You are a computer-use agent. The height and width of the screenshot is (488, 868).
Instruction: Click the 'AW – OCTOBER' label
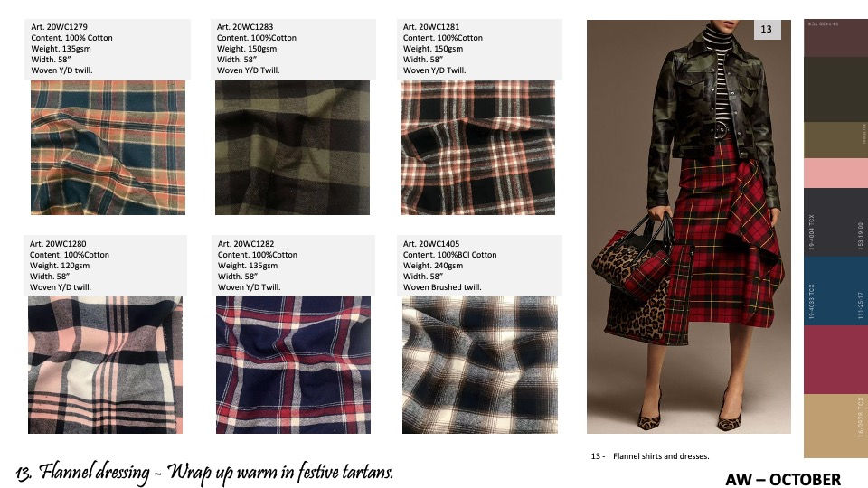tap(783, 479)
